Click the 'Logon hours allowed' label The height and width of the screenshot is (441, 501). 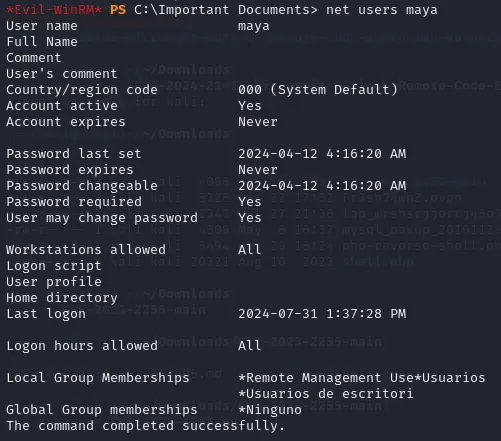[x=82, y=346]
